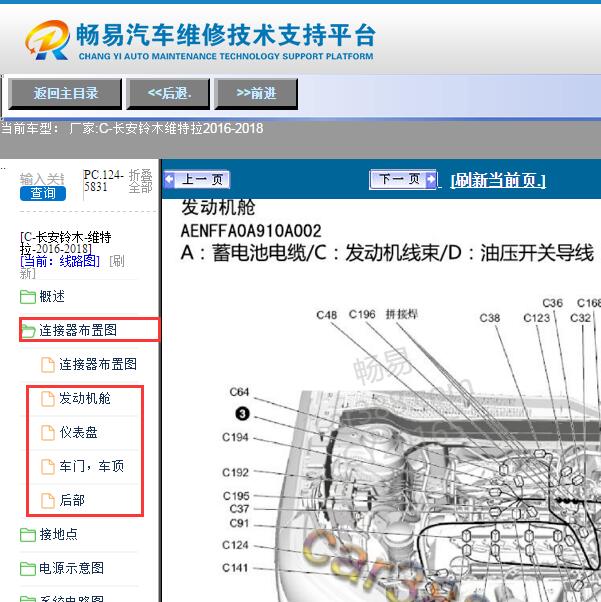Click the black circled 3 marker

242,414
